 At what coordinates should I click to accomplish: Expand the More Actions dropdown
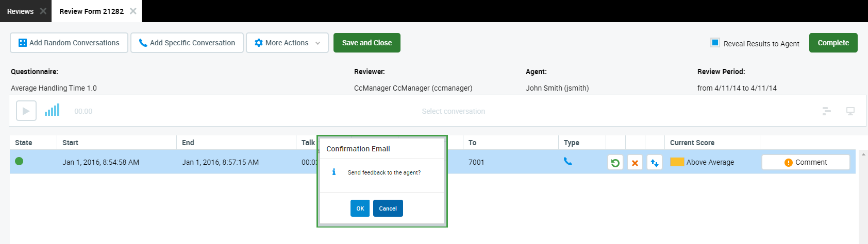click(x=287, y=43)
